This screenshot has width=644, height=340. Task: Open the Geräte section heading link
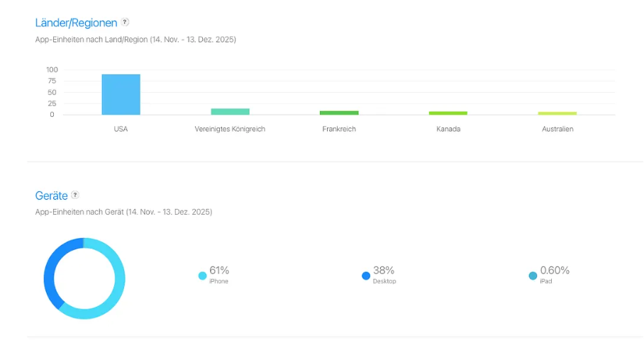[x=51, y=195]
